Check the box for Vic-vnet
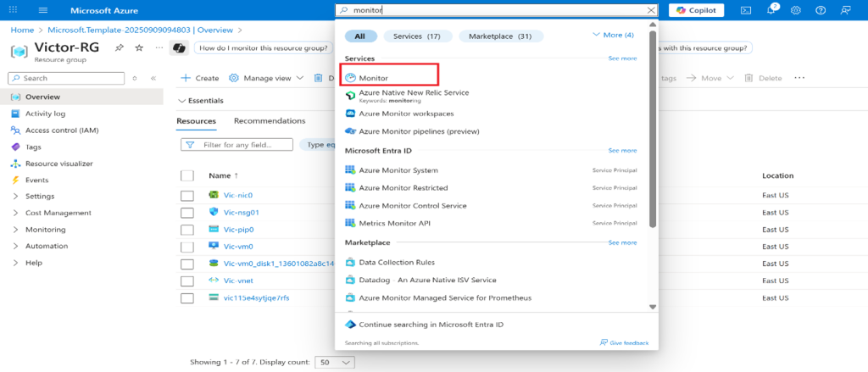Screen dimensions: 868x372 (187, 281)
